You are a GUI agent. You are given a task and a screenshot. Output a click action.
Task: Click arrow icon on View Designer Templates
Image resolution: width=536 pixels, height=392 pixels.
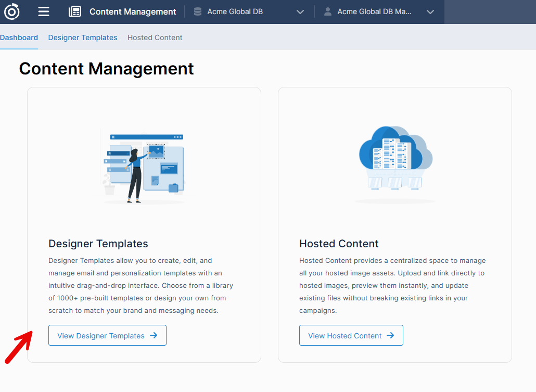[154, 336]
